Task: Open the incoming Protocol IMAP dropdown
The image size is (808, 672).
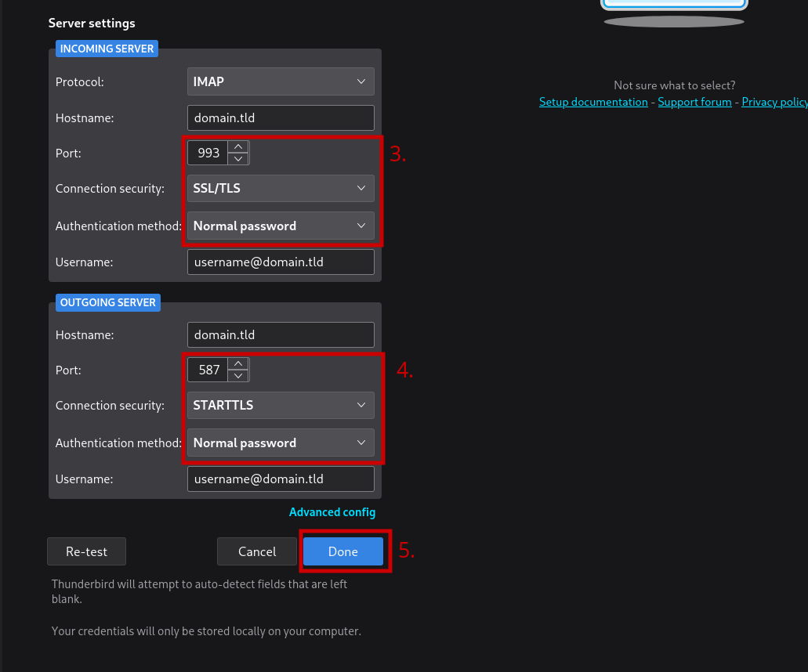Action: pyautogui.click(x=280, y=81)
